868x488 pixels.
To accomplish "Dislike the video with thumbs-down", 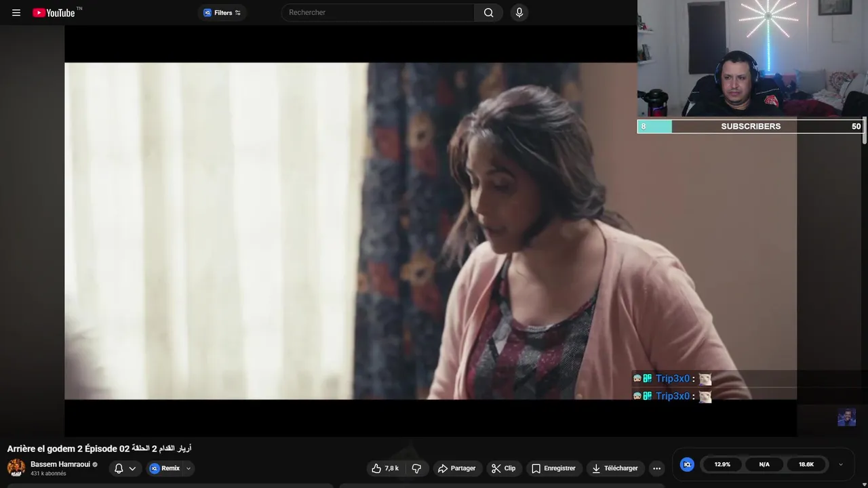I will coord(416,468).
